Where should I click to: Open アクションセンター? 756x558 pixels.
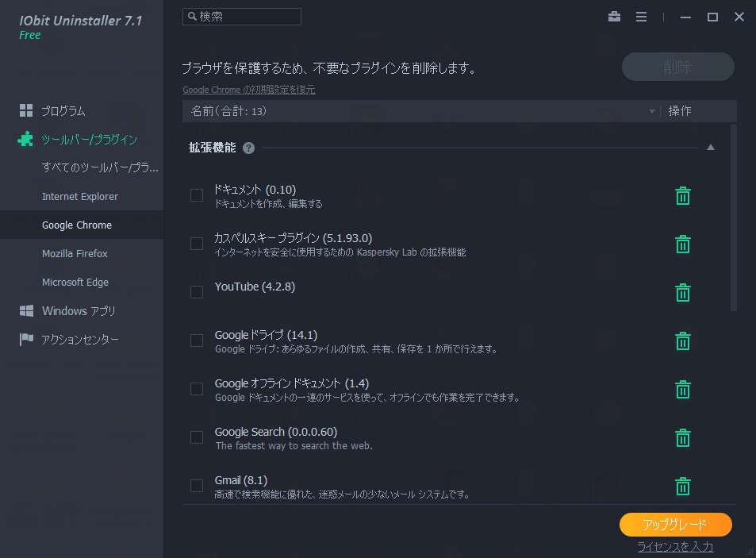pyautogui.click(x=82, y=340)
